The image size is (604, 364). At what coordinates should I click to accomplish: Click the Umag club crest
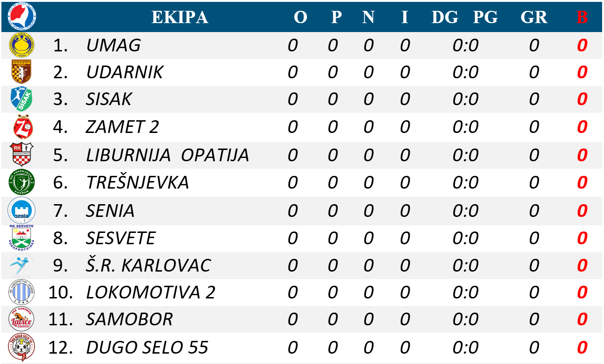click(22, 45)
